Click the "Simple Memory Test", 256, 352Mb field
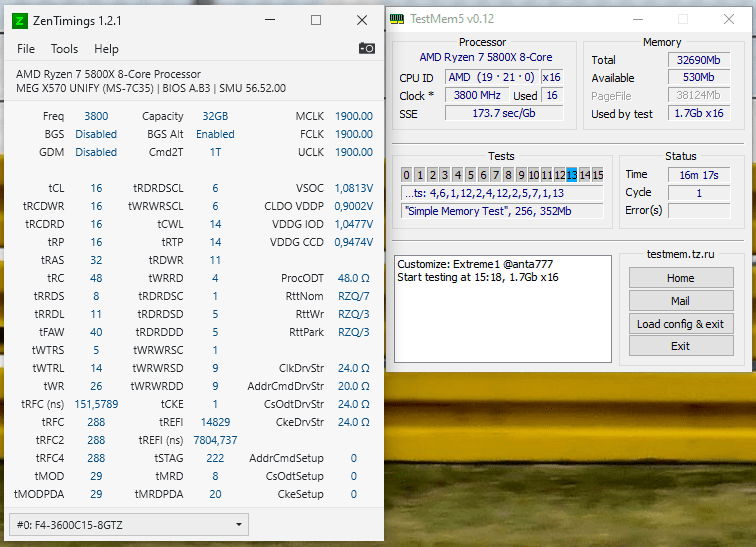The height and width of the screenshot is (547, 756). click(502, 211)
